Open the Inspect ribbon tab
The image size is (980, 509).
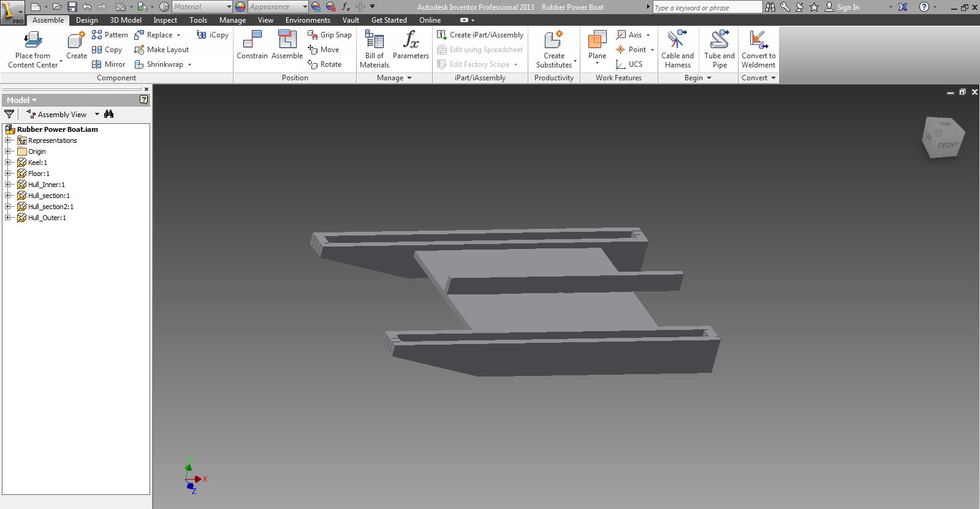[x=165, y=20]
